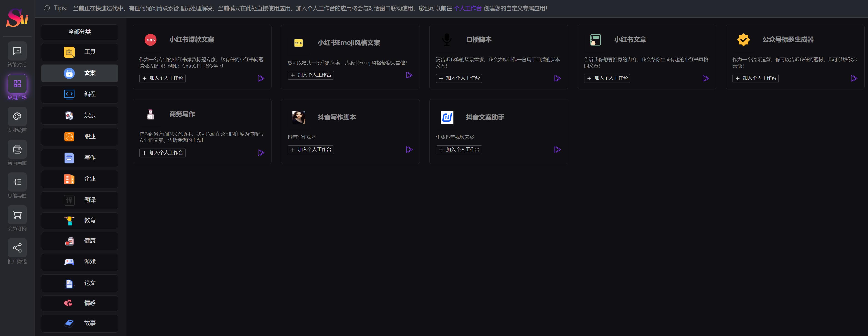868x336 pixels.
Task: Launch 口播脚本 using its play arrow
Action: tap(557, 78)
